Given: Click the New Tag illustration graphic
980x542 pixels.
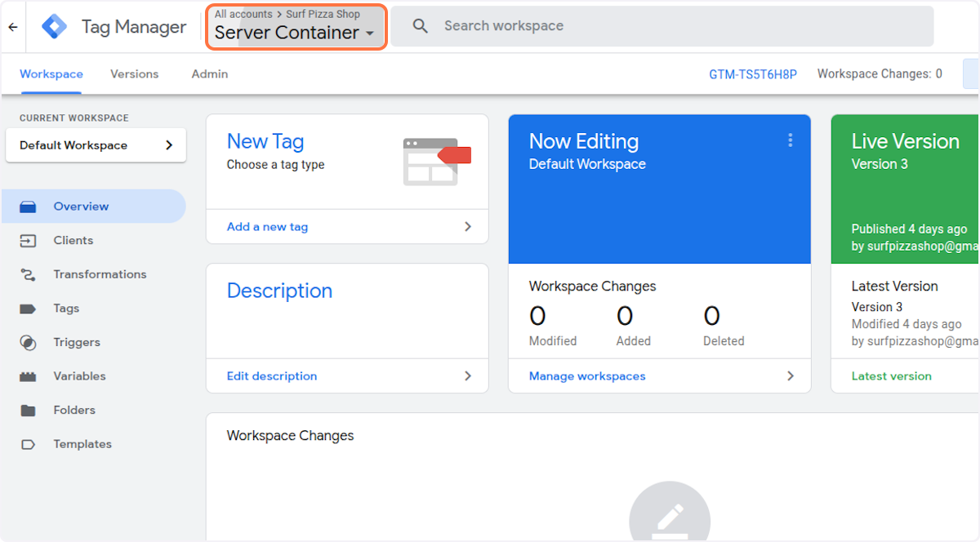Looking at the screenshot, I should point(437,161).
